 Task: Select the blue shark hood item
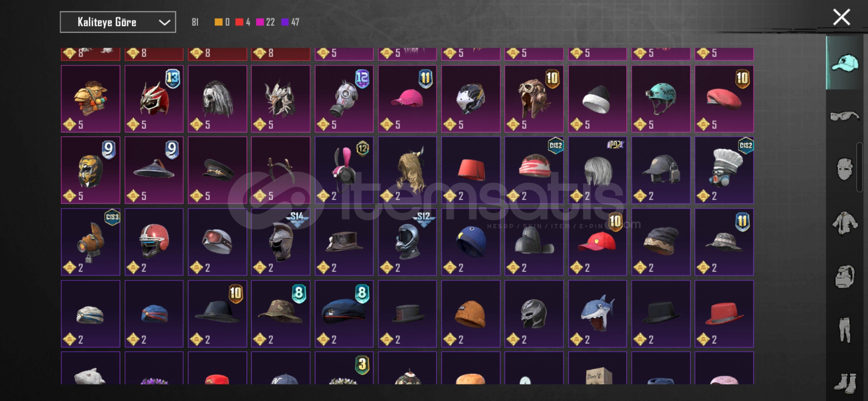597,314
